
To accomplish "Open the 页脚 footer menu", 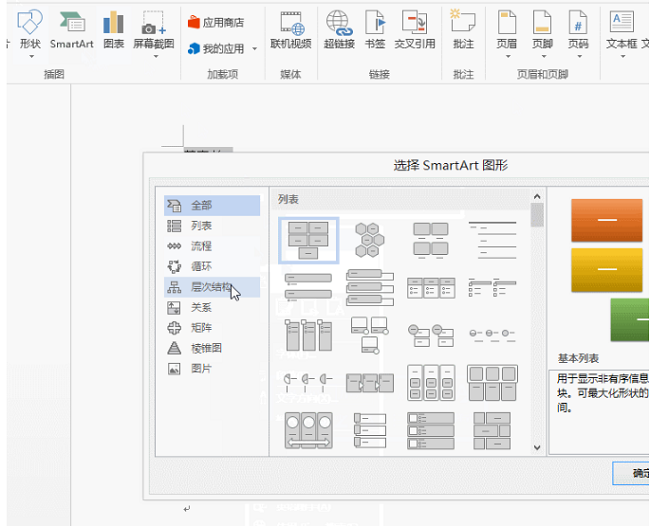I will pos(542,30).
